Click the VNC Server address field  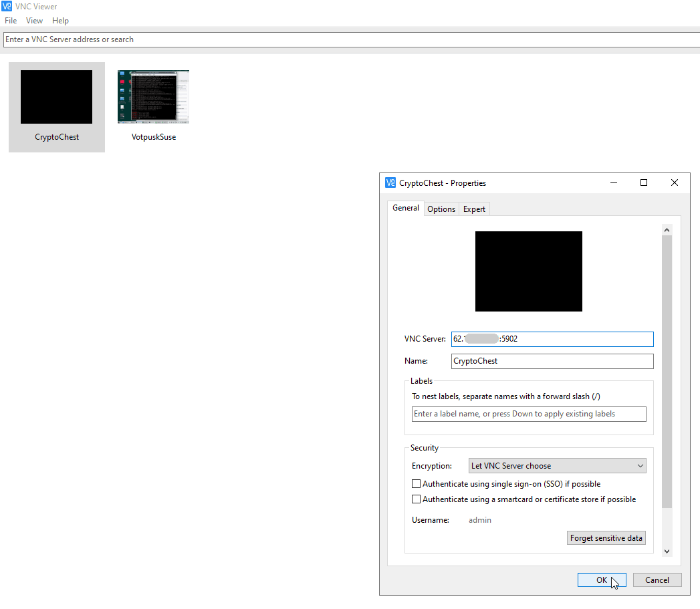[x=552, y=339]
